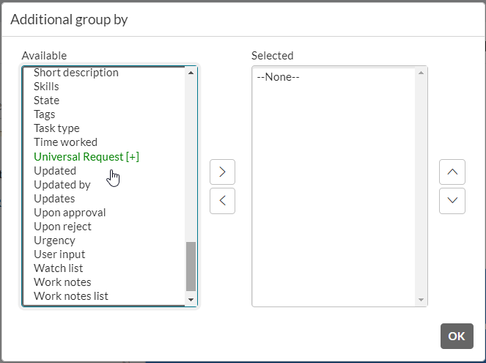Click the move-right arrow to add selection
486x363 pixels.
point(222,172)
